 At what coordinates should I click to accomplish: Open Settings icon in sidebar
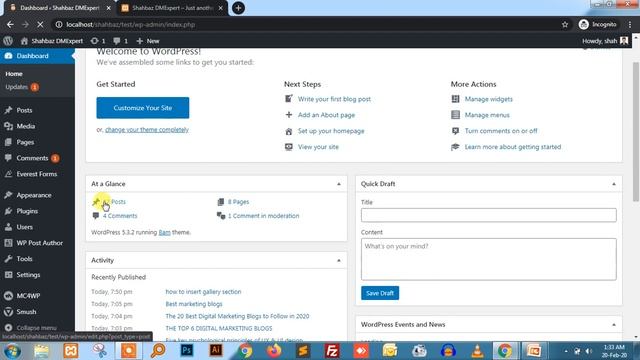point(8,275)
